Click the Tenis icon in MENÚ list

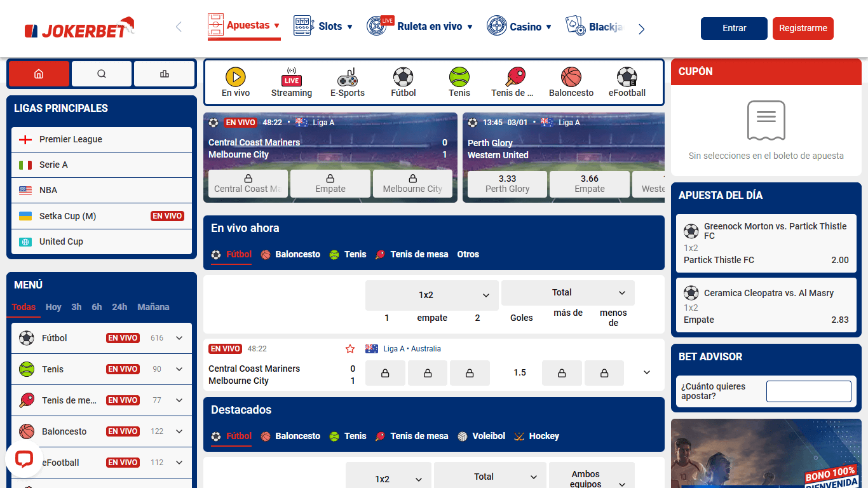point(27,369)
